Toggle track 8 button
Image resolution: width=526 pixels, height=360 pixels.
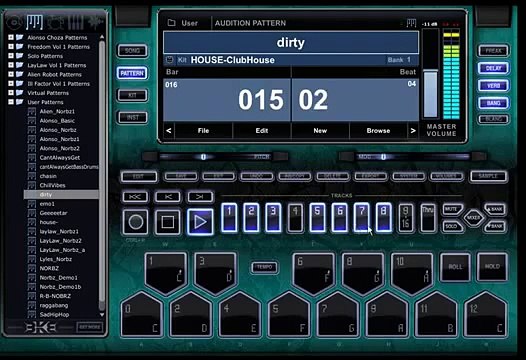[x=383, y=217]
